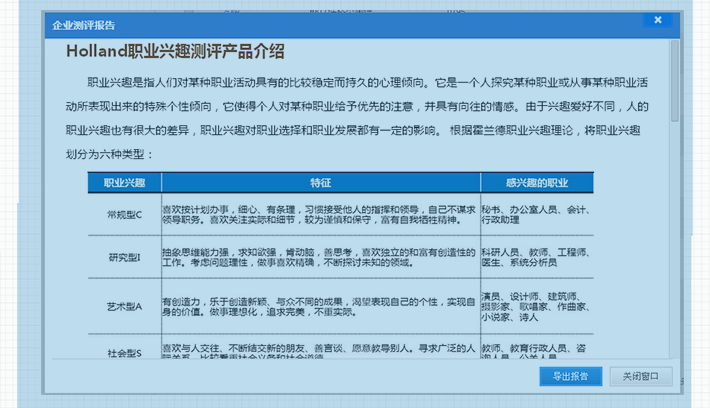Close the 企业测评报告 dialog with the X
Viewport: 710px width, 408px height.
pos(657,20)
